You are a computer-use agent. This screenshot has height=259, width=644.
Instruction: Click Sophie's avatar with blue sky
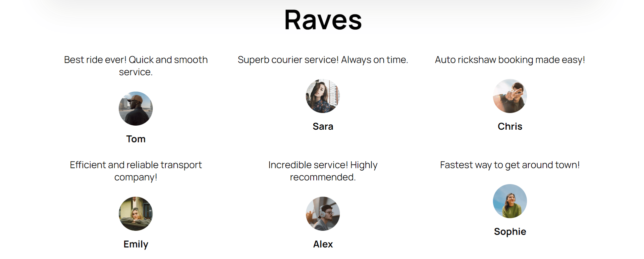[x=509, y=201]
